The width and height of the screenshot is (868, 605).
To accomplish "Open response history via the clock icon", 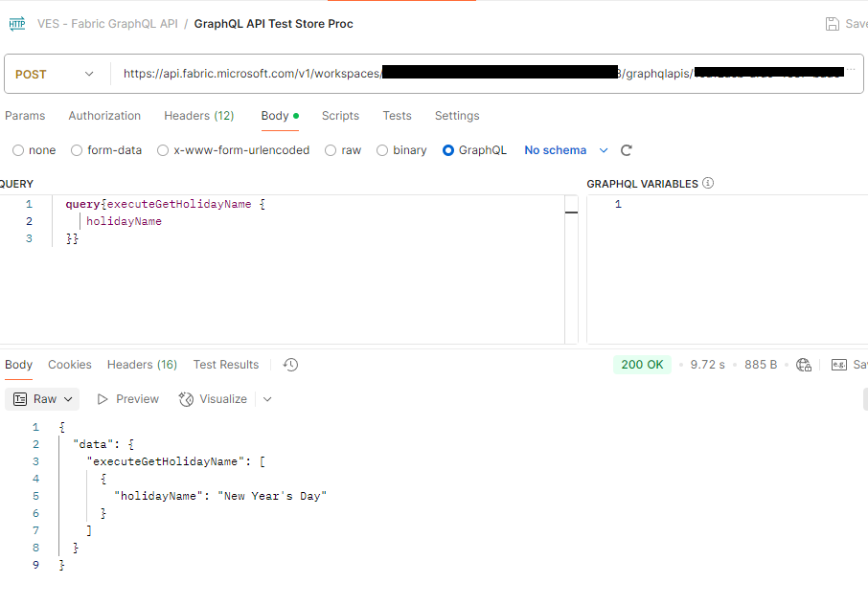I will click(289, 365).
